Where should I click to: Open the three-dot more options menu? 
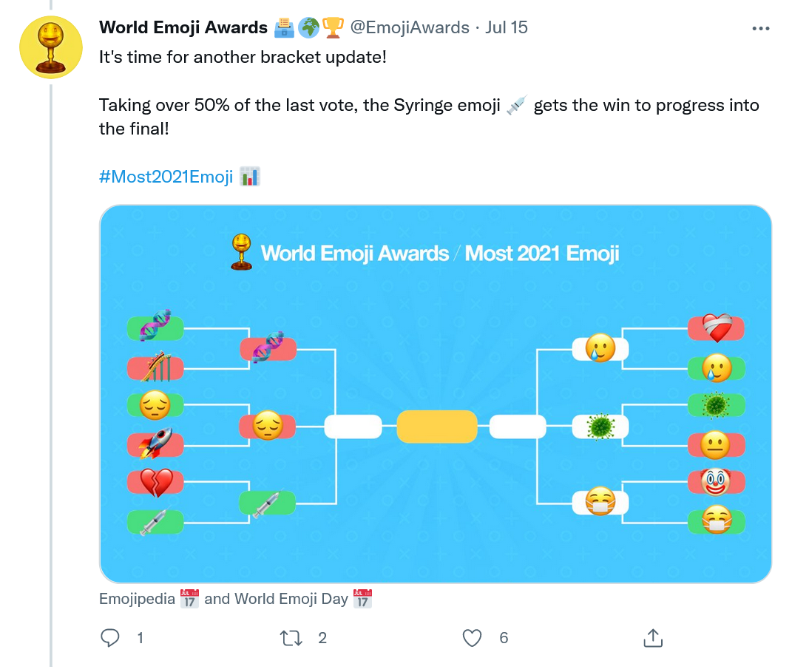pyautogui.click(x=761, y=28)
